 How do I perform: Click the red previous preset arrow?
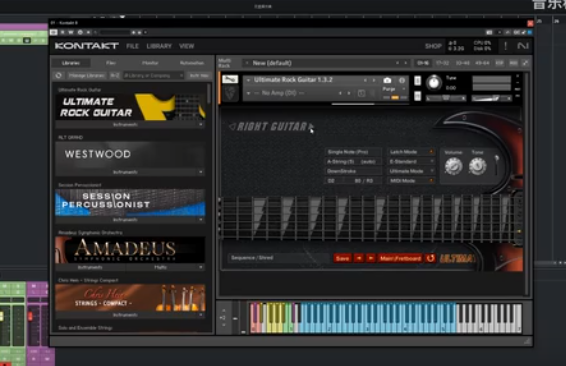(358, 258)
